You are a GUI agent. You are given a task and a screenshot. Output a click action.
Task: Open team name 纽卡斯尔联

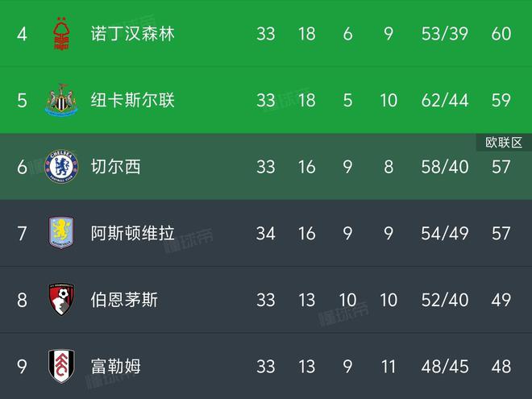132,101
